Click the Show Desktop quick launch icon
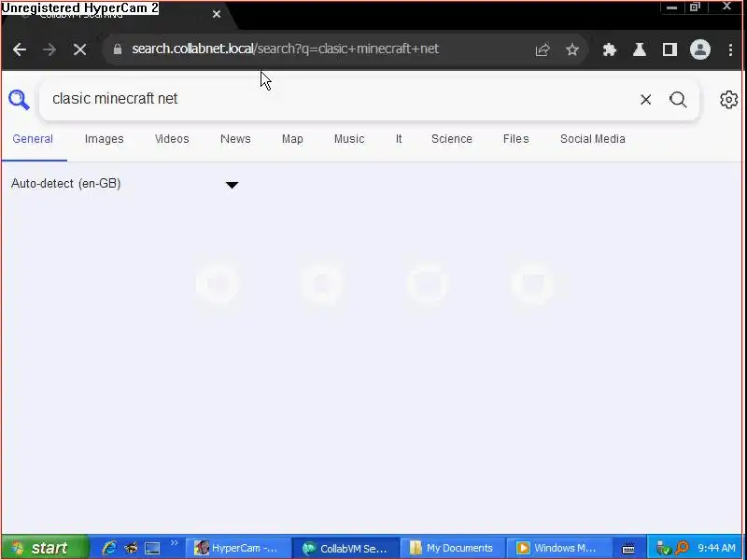Image resolution: width=747 pixels, height=560 pixels. (152, 548)
